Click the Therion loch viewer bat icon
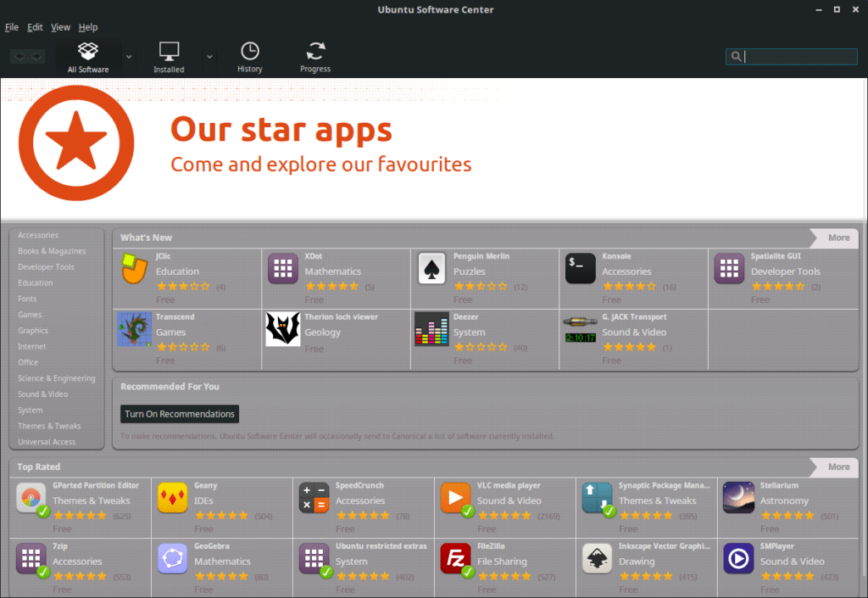The width and height of the screenshot is (868, 598). point(283,329)
